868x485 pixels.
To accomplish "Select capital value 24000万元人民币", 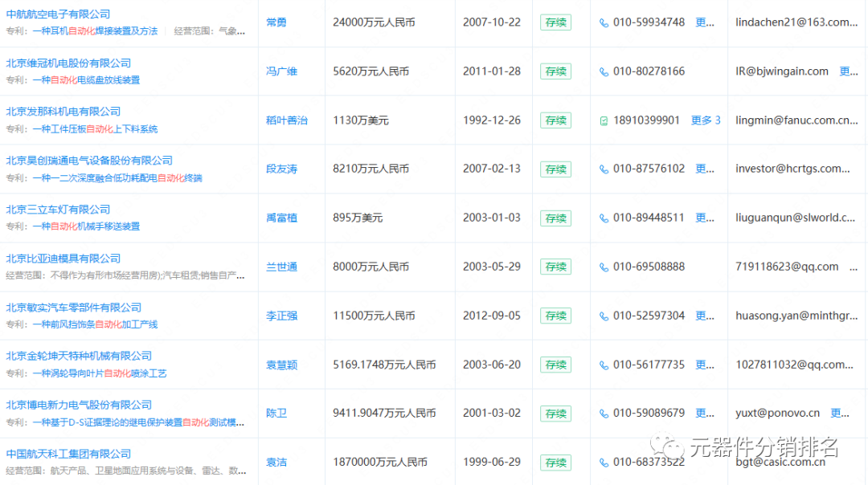I will (x=375, y=22).
